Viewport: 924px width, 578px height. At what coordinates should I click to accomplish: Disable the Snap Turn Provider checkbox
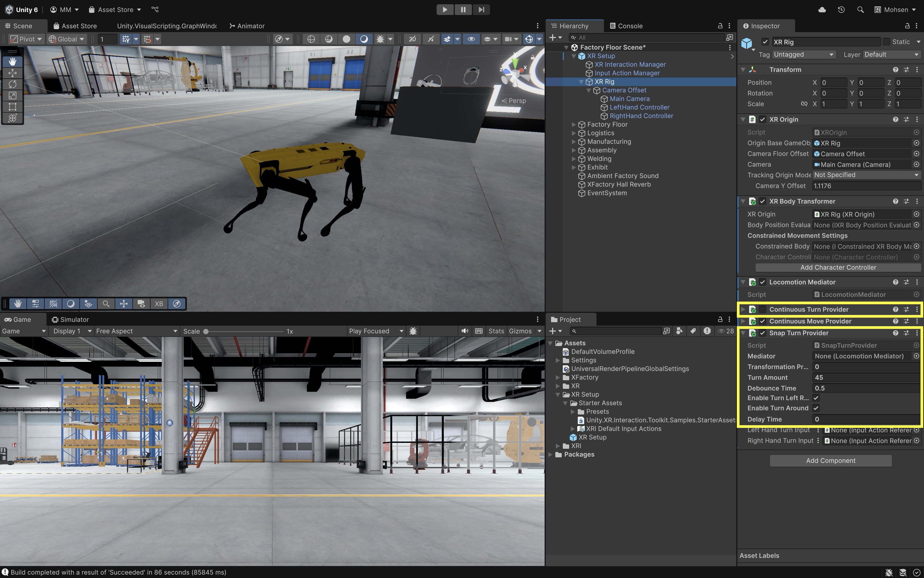coord(763,333)
